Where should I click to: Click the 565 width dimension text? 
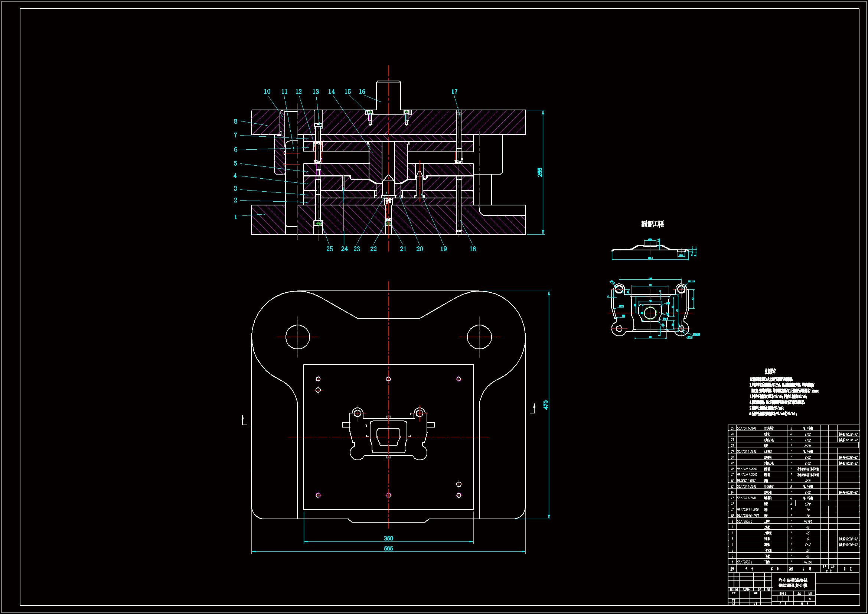pos(388,549)
